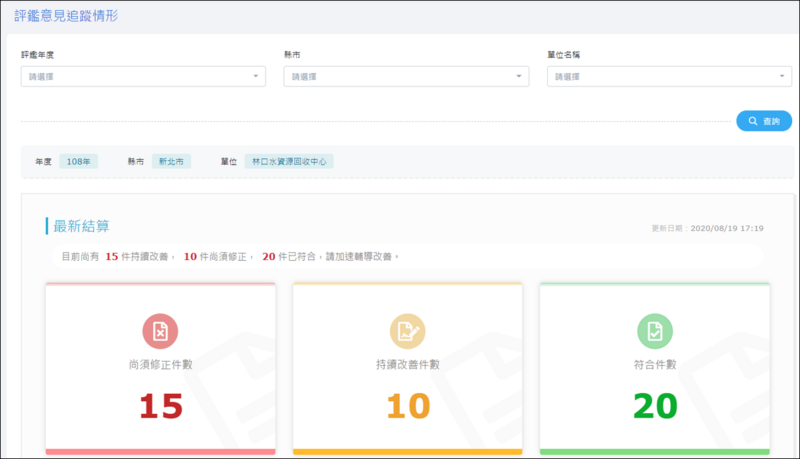Click the summary line starting with 目前尚有
Viewport: 800px width, 459px height.
point(230,257)
